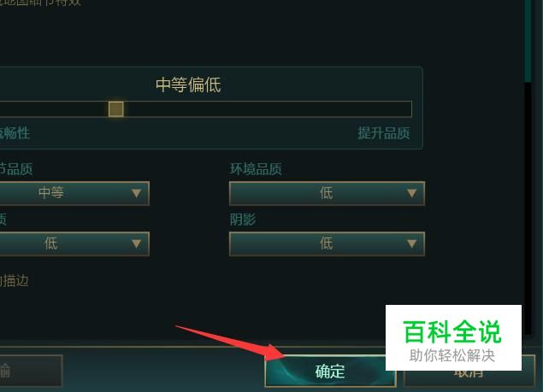Click the teal scrollbar thumb on the right
Screen dimensions: 543x392
click(528, 41)
